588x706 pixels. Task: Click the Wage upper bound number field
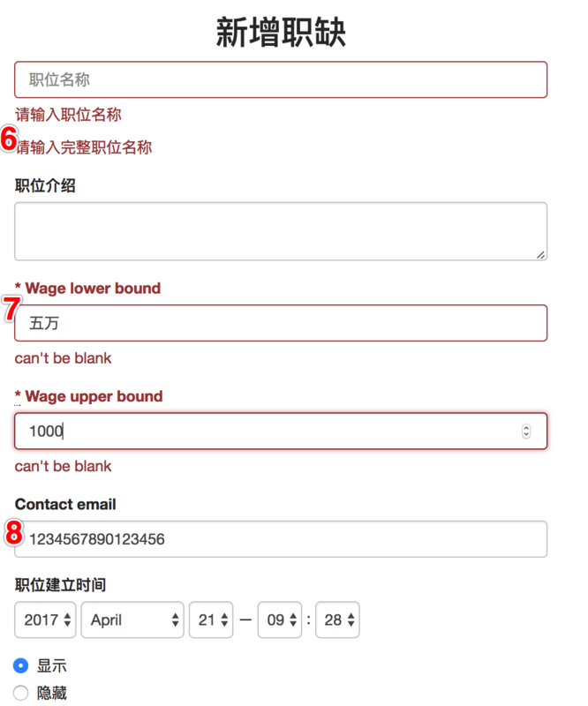[x=281, y=431]
